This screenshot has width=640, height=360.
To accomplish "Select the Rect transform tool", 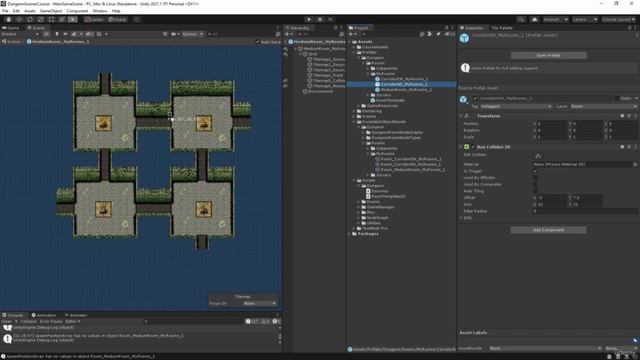I will click(x=51, y=19).
